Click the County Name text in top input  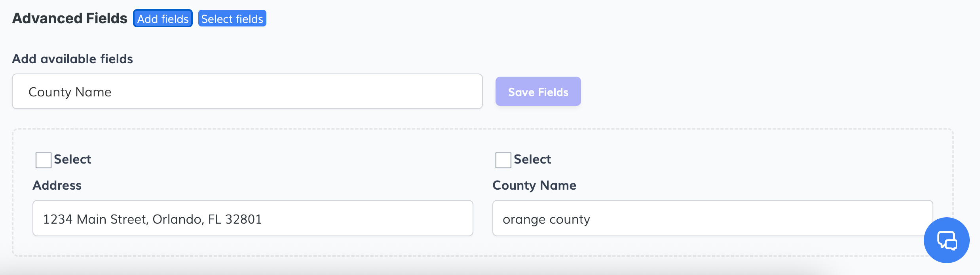click(70, 92)
